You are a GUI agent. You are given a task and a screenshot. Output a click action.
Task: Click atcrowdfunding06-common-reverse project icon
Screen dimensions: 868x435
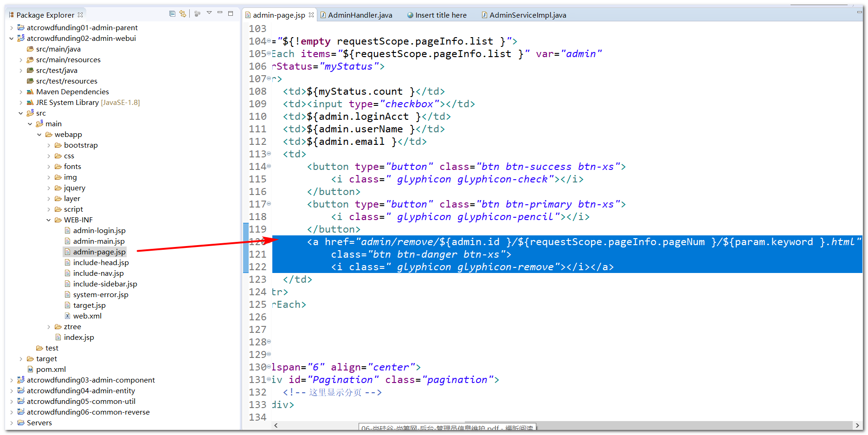point(21,412)
